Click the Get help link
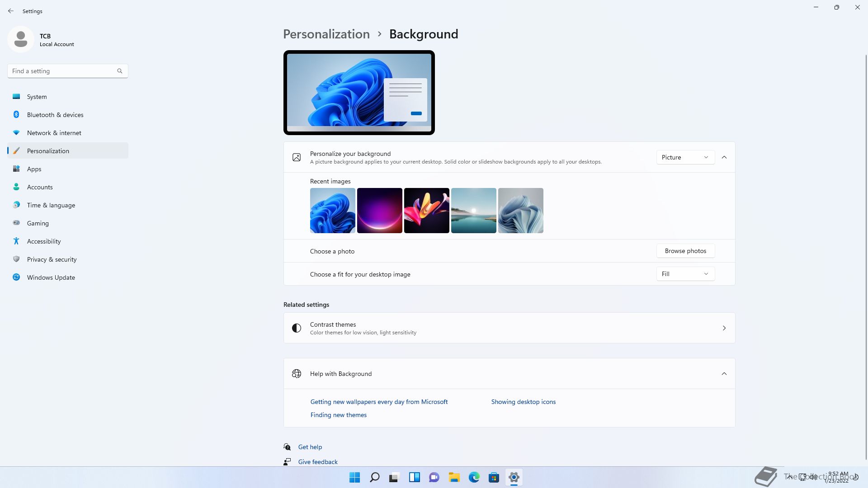 point(310,447)
